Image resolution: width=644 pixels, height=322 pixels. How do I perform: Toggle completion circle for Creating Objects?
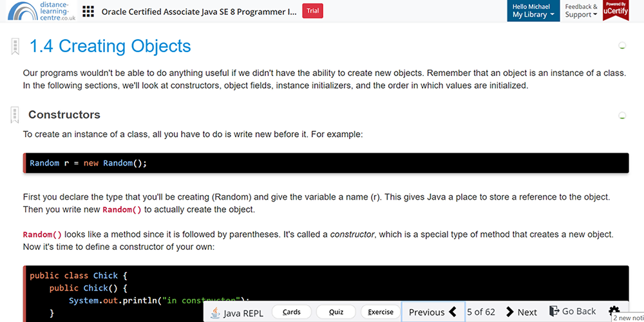tap(622, 46)
